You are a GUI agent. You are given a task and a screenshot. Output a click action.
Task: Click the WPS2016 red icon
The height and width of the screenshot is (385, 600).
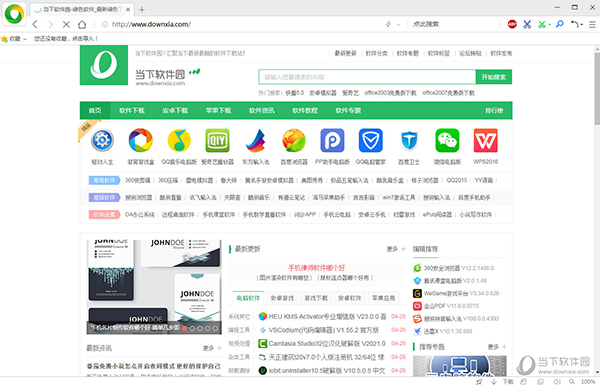486,140
